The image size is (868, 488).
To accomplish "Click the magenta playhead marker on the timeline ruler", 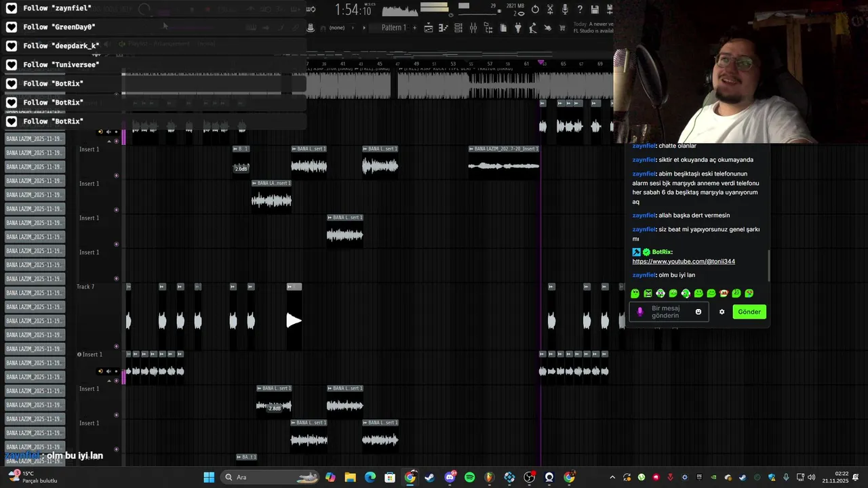I will coord(541,63).
